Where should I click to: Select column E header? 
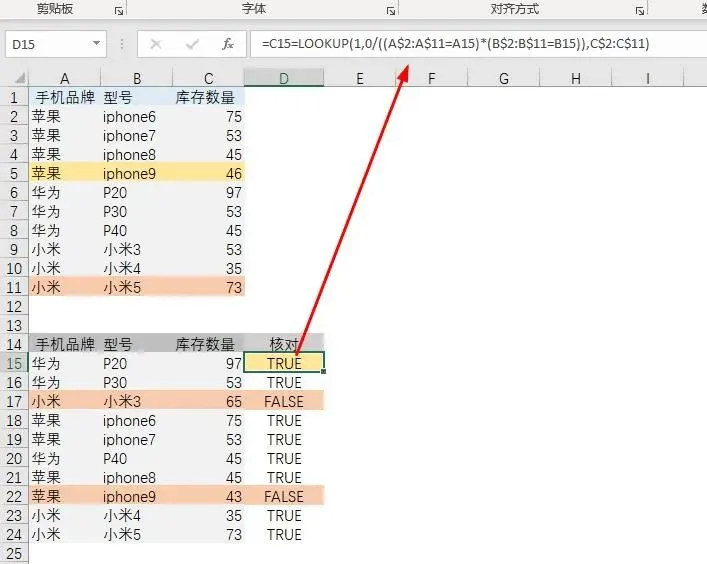(x=360, y=78)
